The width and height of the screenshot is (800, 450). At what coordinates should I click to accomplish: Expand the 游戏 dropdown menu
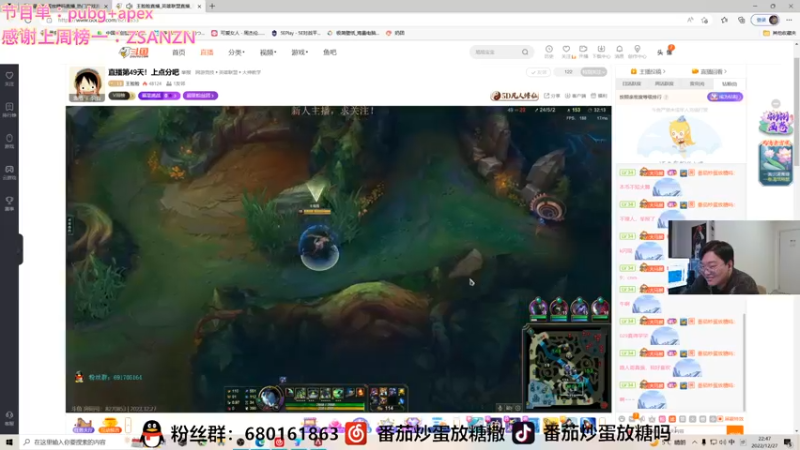click(x=299, y=53)
